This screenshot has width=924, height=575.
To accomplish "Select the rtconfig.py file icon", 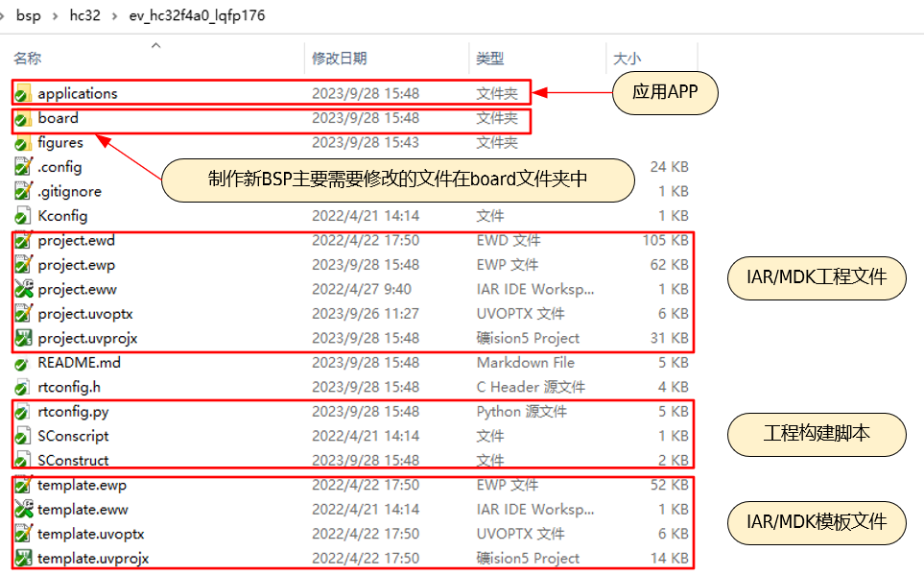I will click(24, 411).
